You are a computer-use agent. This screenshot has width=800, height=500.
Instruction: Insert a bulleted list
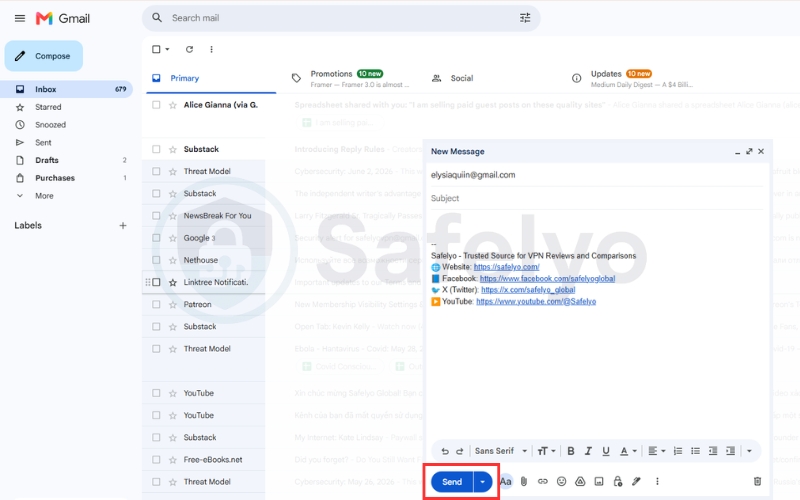[695, 451]
